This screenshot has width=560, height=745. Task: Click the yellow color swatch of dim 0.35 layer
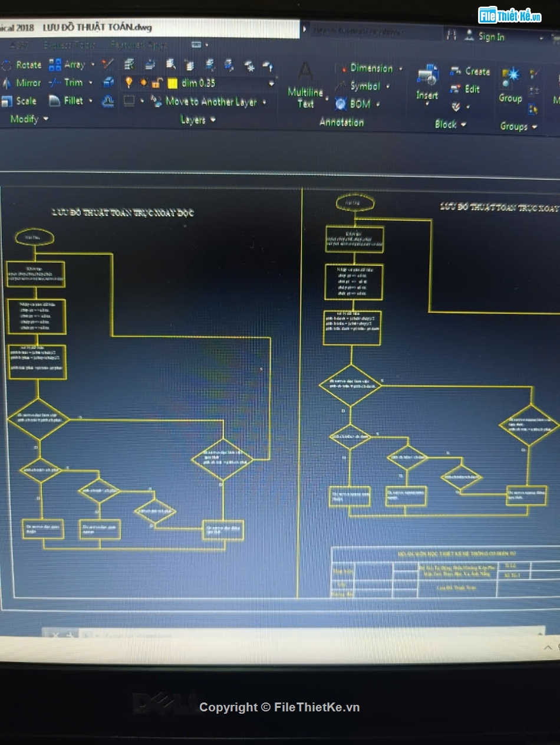(172, 83)
